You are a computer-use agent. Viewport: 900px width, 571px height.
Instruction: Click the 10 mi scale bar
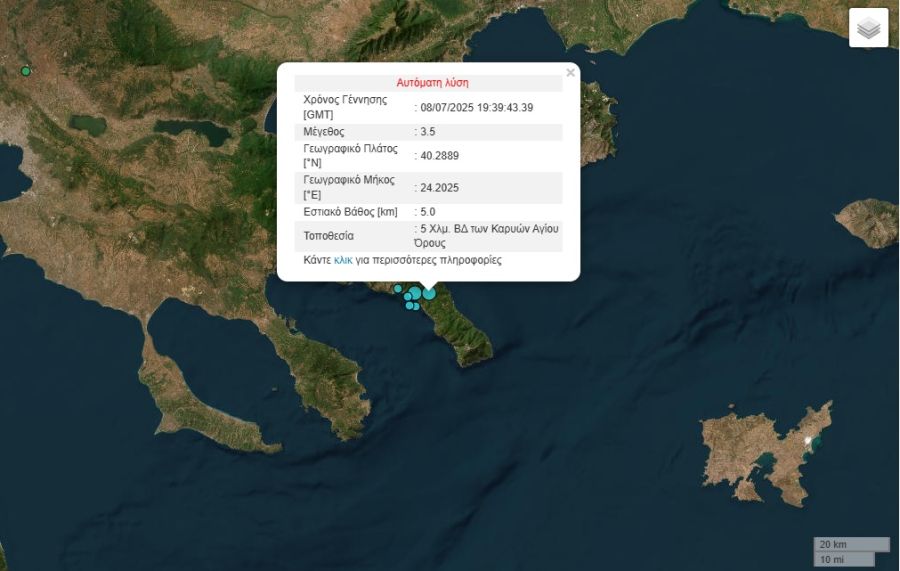pos(840,559)
